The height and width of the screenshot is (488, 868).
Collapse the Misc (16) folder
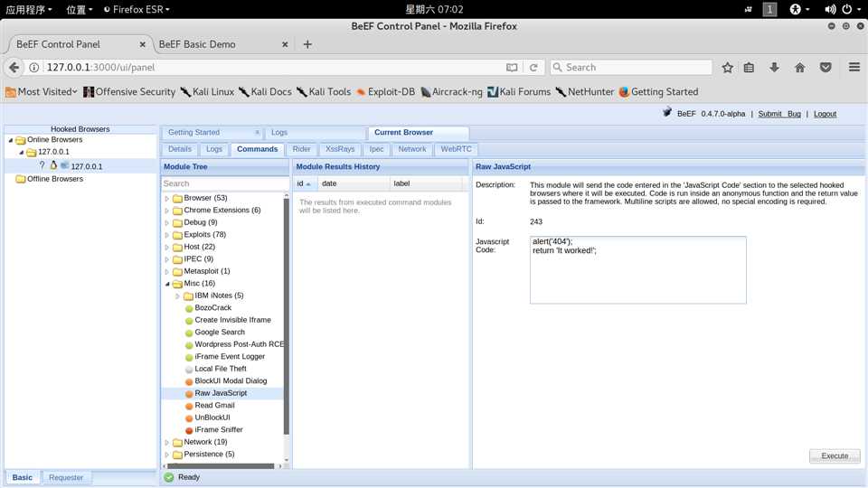click(166, 284)
